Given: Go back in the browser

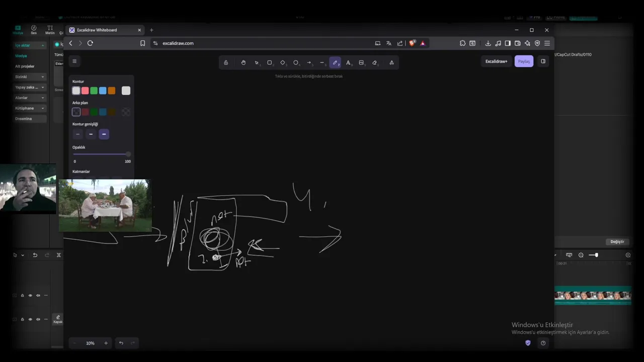Looking at the screenshot, I should [x=70, y=43].
